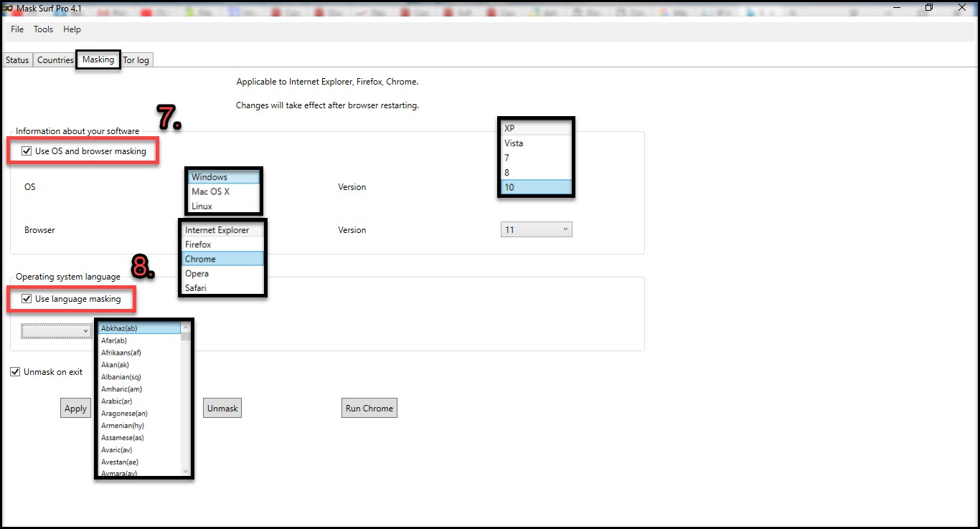The height and width of the screenshot is (529, 980).
Task: Toggle Unmask on exit checkbox
Action: (15, 372)
